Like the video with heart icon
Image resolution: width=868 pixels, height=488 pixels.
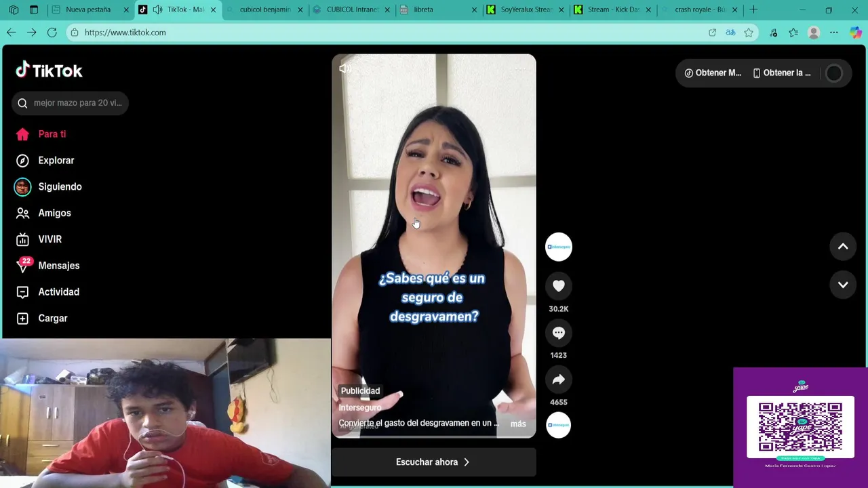[559, 287]
